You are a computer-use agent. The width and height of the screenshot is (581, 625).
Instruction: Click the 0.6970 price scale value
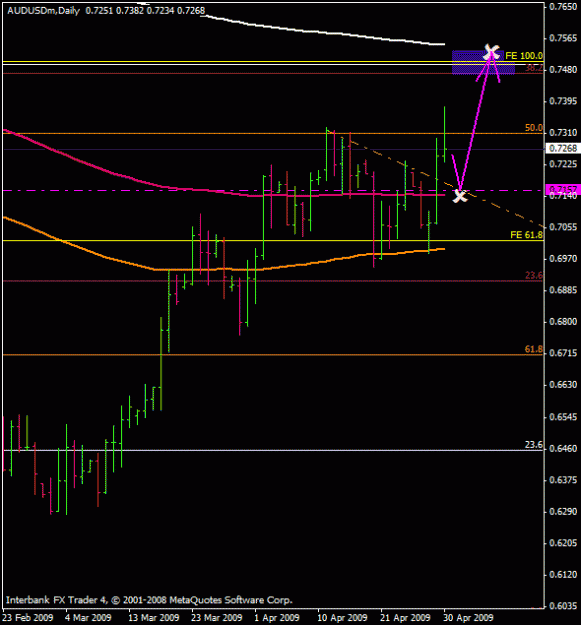pyautogui.click(x=563, y=259)
